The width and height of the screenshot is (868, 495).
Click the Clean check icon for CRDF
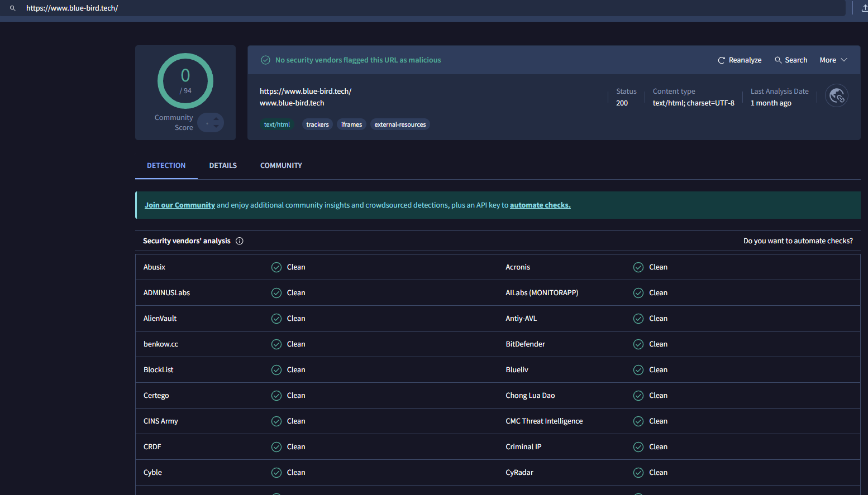[276, 447]
